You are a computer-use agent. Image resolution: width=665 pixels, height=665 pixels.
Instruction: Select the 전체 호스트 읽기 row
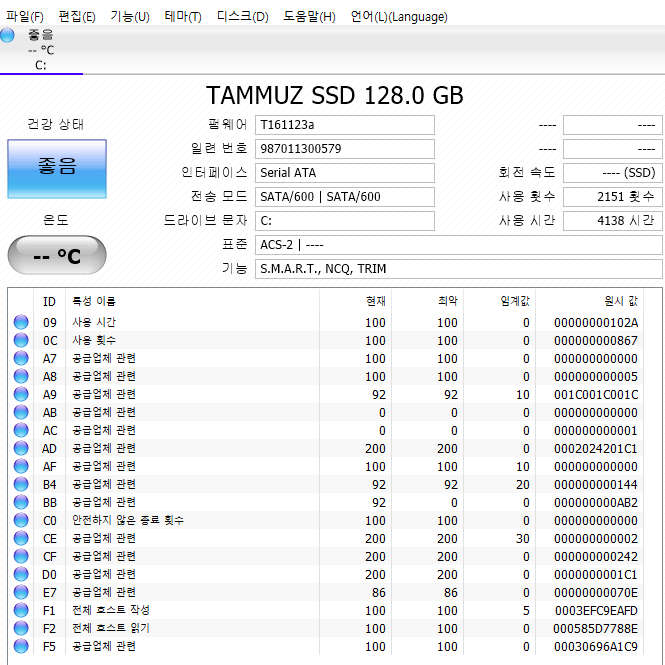click(x=326, y=628)
